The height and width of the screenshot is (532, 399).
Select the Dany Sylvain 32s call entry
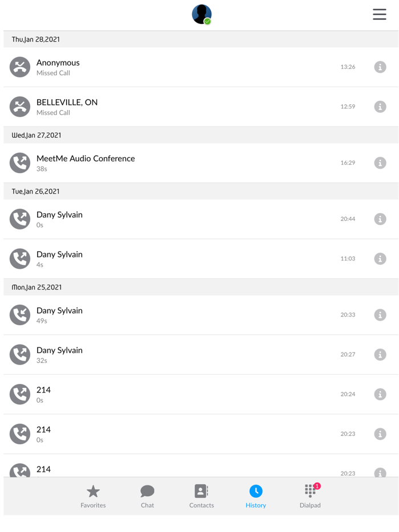[x=171, y=355]
